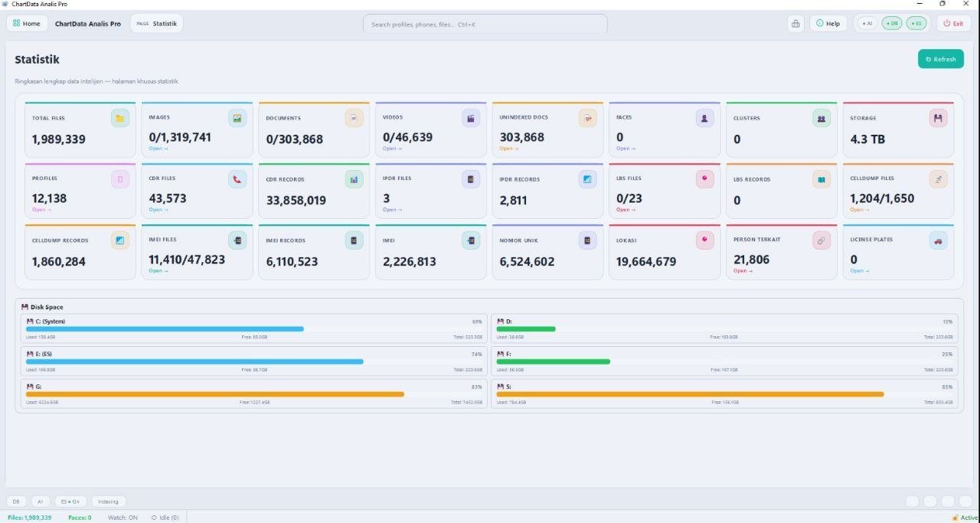Click the IPDR Records graph icon

click(x=587, y=179)
